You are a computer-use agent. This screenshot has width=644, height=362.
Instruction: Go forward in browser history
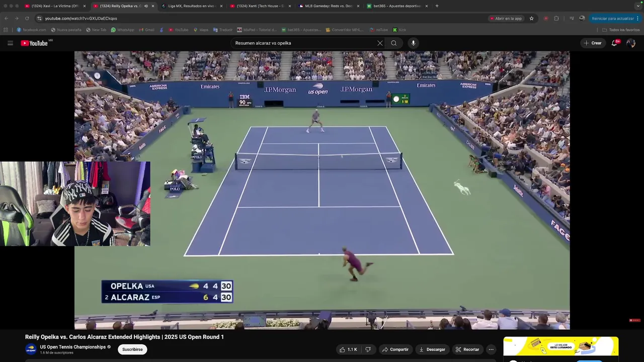(16, 19)
